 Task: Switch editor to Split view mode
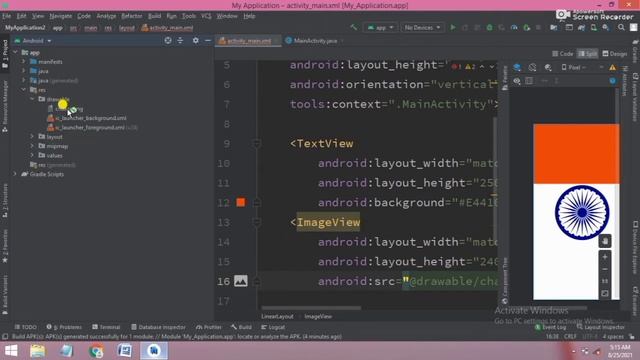[x=587, y=54]
